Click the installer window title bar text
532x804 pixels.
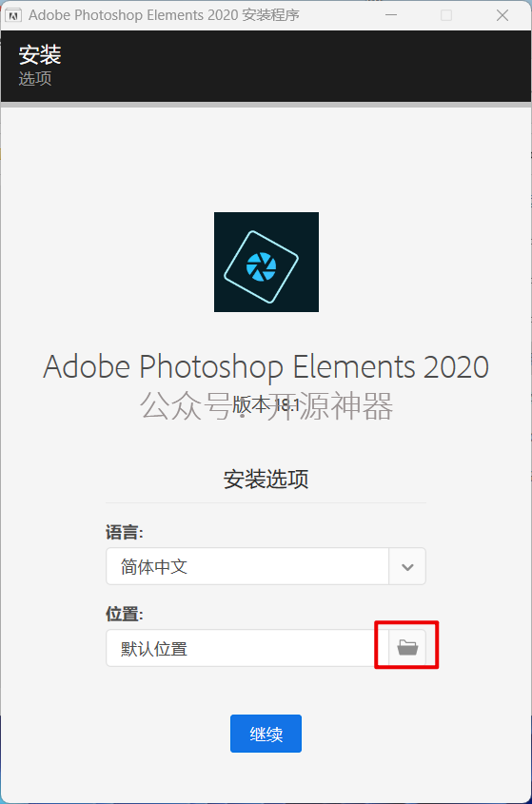[164, 15]
